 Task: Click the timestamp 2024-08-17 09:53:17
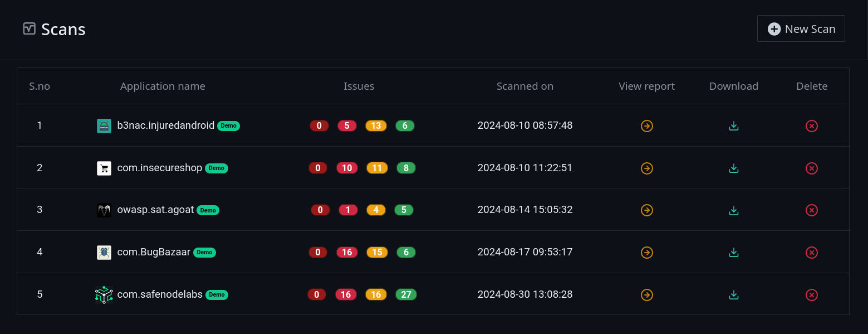[525, 252]
